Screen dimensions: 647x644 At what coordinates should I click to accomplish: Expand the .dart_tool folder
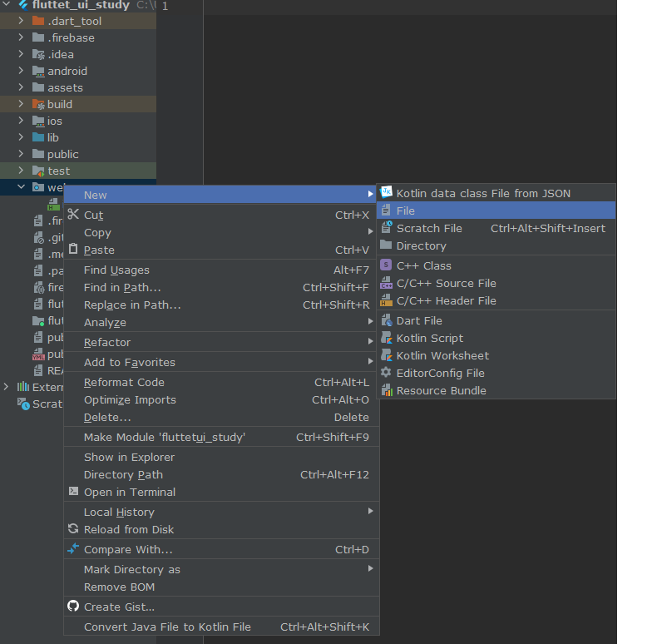point(21,20)
